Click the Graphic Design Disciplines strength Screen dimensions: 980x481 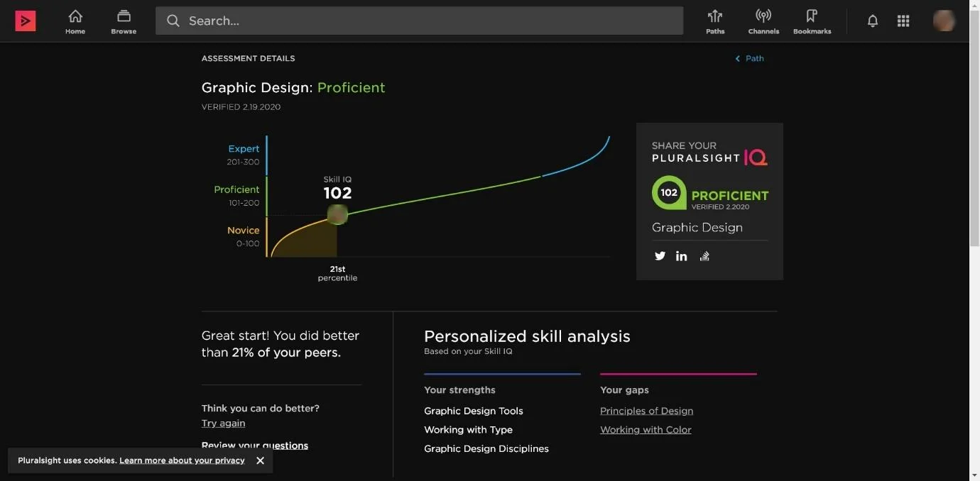pyautogui.click(x=486, y=448)
